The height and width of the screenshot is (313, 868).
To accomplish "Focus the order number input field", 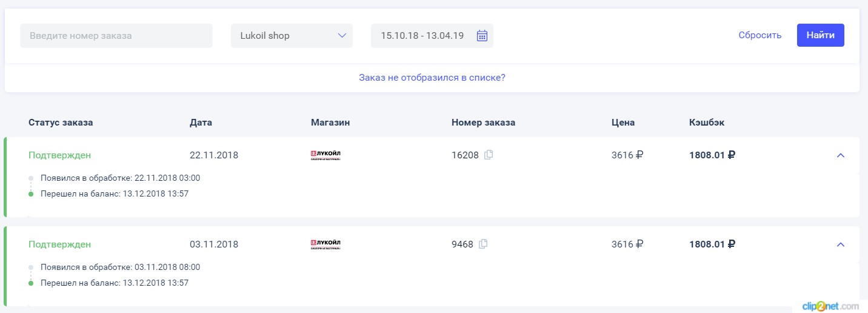I will click(116, 36).
